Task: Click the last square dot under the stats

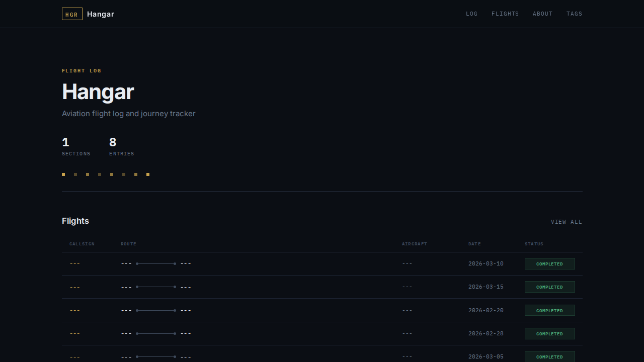Action: (x=148, y=174)
